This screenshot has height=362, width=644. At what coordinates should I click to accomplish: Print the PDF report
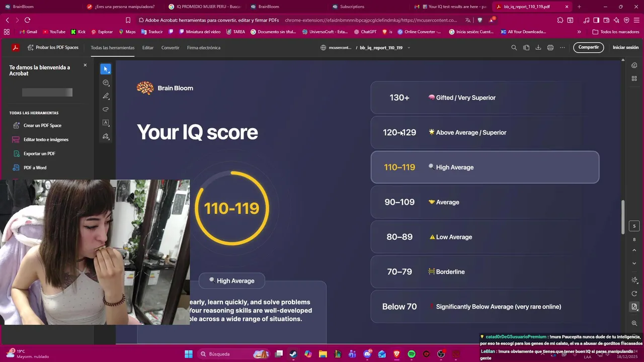click(x=550, y=48)
